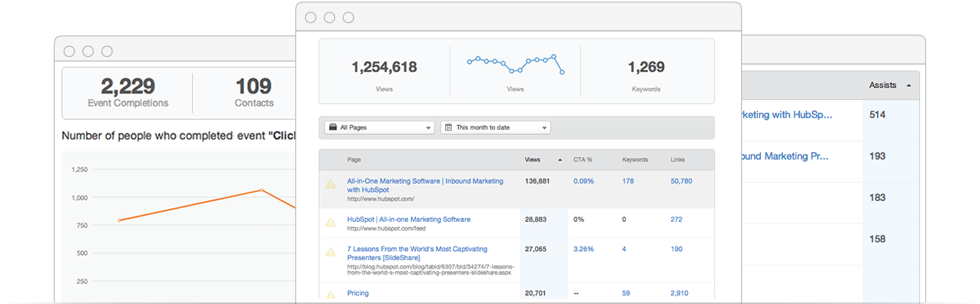This screenshot has width=980, height=304.
Task: Click the 4 keywords value
Action: click(x=624, y=249)
